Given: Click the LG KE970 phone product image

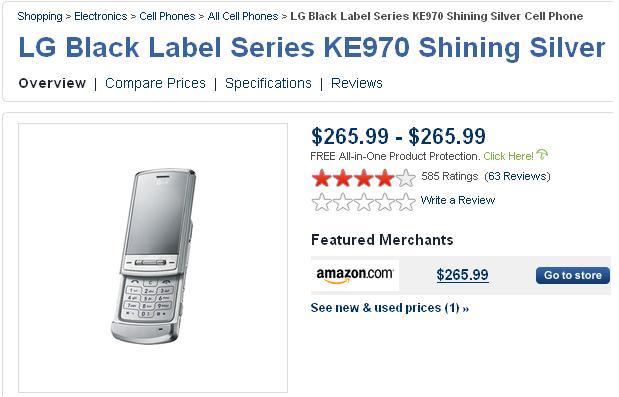Looking at the screenshot, I should [x=153, y=258].
